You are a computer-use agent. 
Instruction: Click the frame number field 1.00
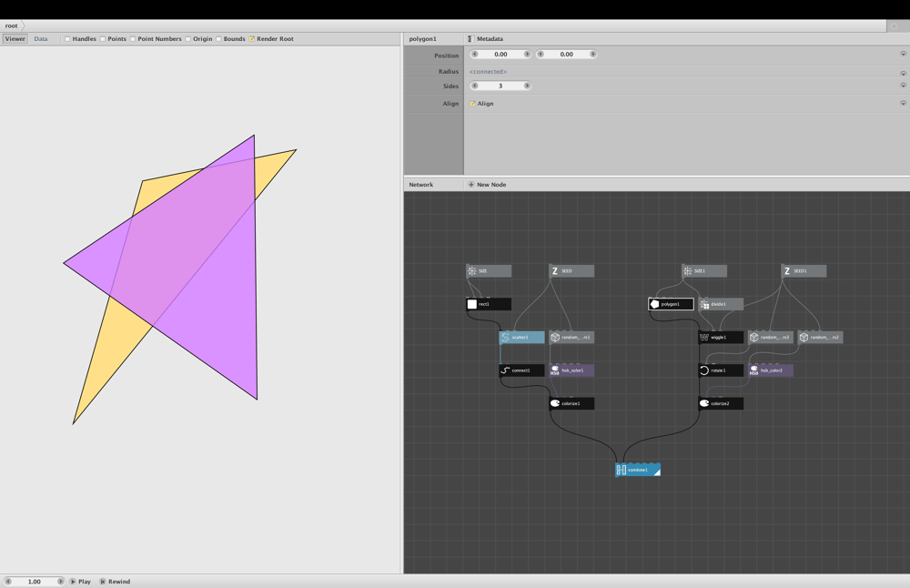(x=35, y=581)
